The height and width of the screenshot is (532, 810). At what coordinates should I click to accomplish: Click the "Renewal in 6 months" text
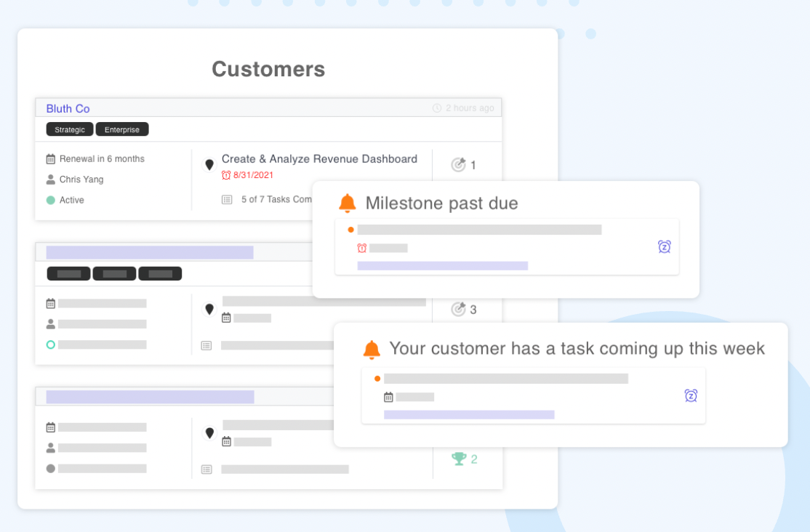pyautogui.click(x=102, y=159)
